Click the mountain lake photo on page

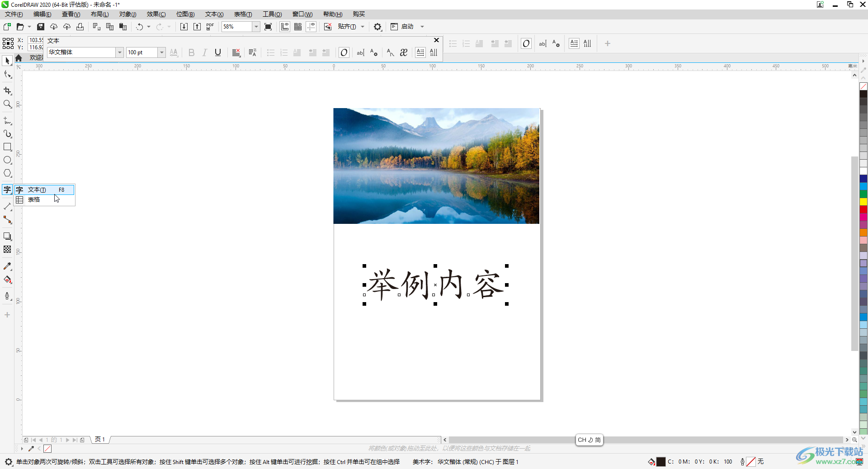(436, 166)
